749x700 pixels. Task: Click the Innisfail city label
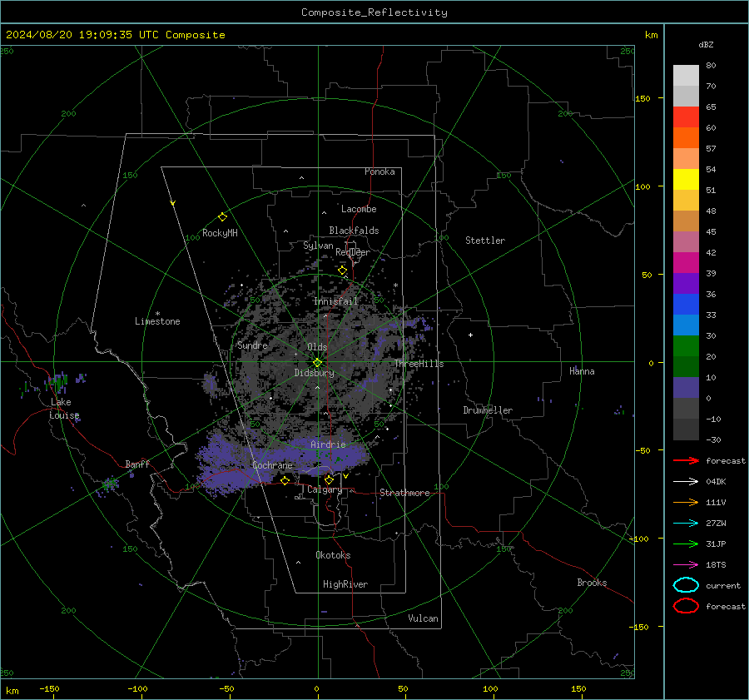point(335,301)
